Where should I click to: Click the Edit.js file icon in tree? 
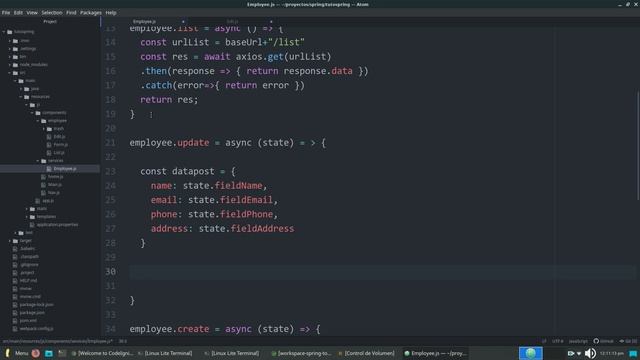point(49,137)
